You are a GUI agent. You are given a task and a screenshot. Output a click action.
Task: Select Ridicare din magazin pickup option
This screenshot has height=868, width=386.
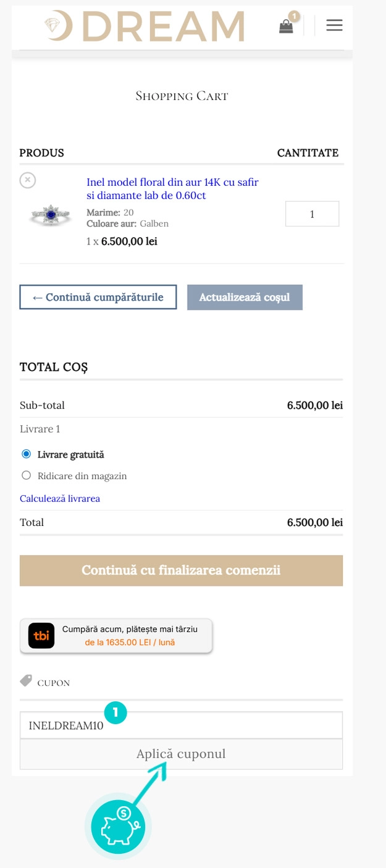pos(26,475)
